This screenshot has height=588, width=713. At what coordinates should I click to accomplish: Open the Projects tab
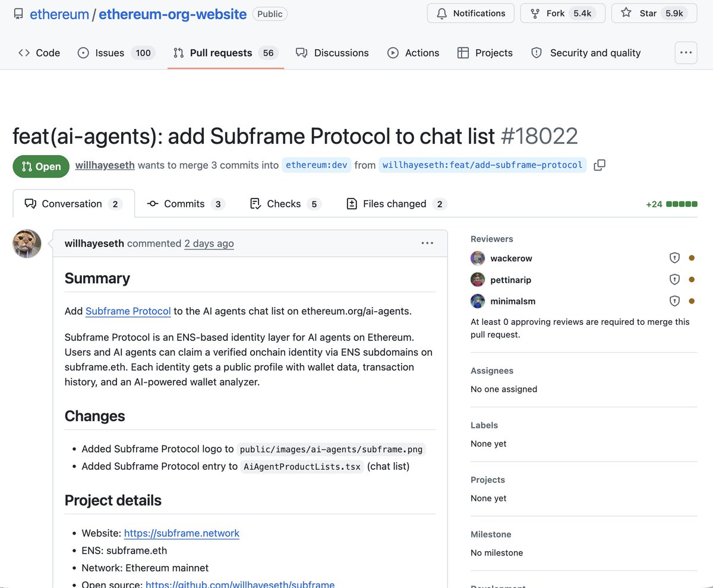point(485,53)
